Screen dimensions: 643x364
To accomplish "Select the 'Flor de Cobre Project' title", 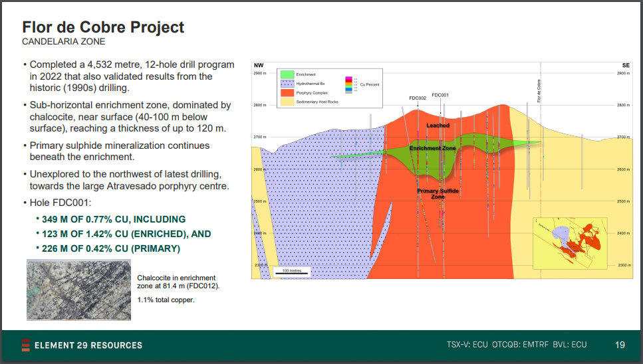I will 103,27.
